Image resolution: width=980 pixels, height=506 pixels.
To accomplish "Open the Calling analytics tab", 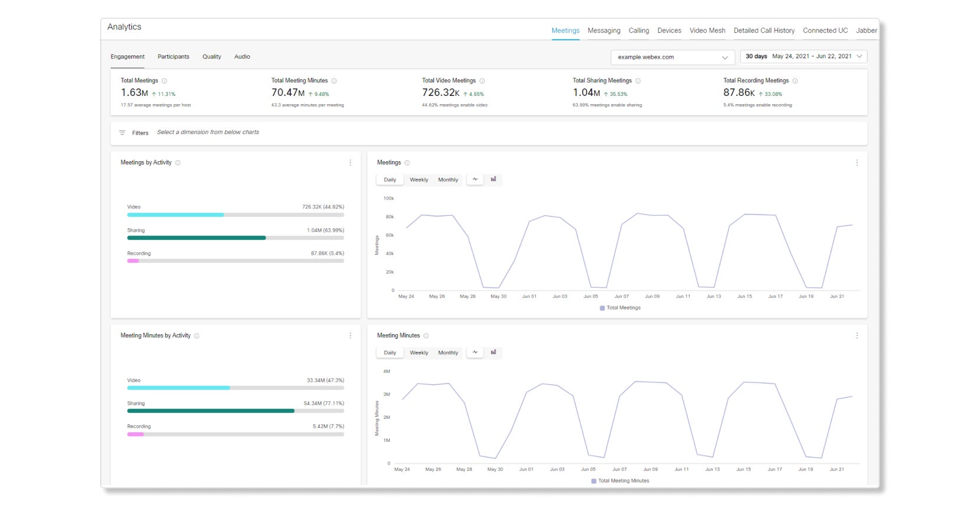I will pos(638,31).
